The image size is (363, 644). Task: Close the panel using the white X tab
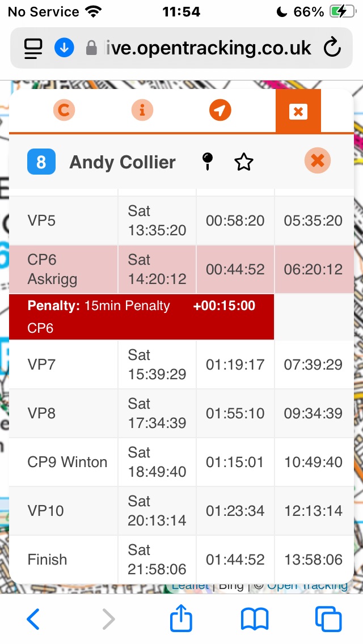(x=298, y=111)
